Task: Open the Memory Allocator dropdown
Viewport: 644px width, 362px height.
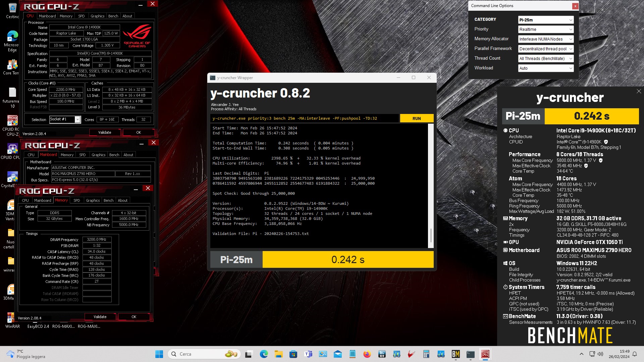Action: pyautogui.click(x=546, y=39)
